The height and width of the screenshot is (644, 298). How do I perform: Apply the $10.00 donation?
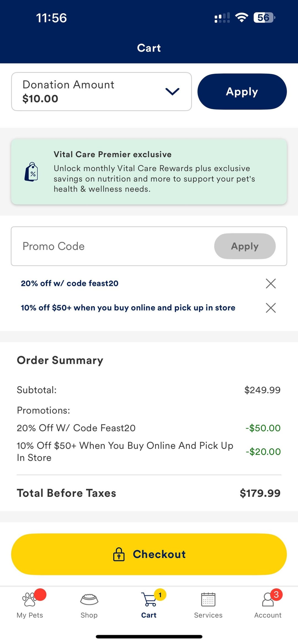point(242,92)
